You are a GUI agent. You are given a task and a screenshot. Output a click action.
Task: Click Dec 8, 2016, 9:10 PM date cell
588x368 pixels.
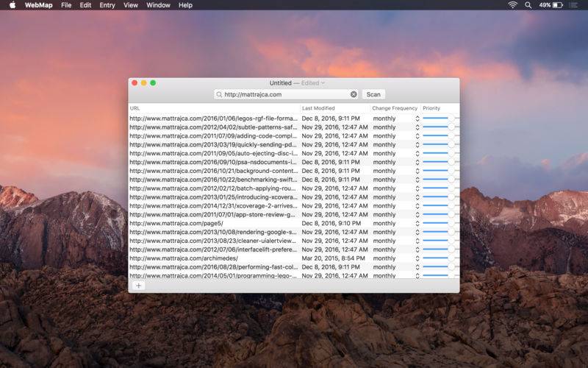coord(331,224)
